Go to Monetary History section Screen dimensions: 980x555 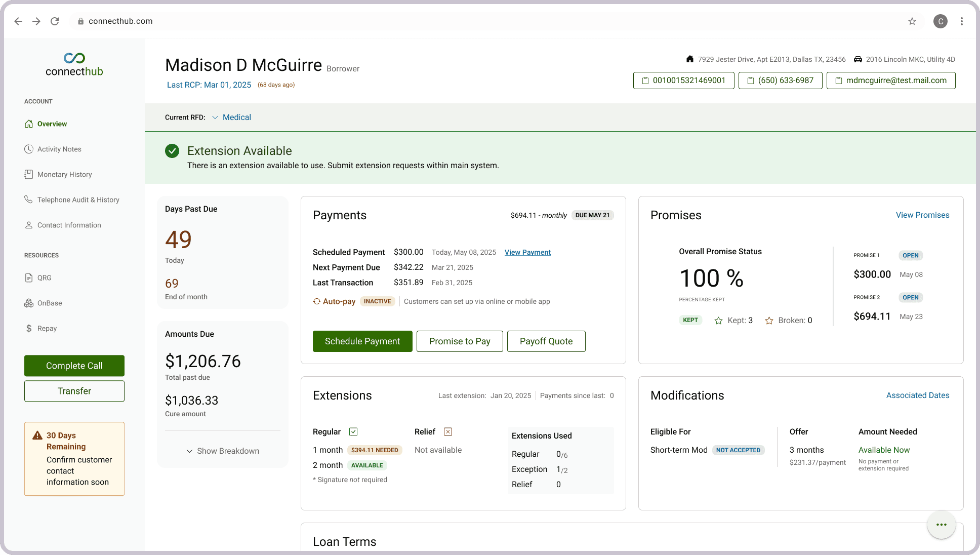[x=64, y=175]
